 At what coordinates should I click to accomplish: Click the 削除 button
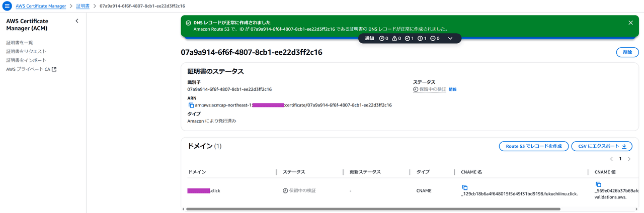point(627,52)
